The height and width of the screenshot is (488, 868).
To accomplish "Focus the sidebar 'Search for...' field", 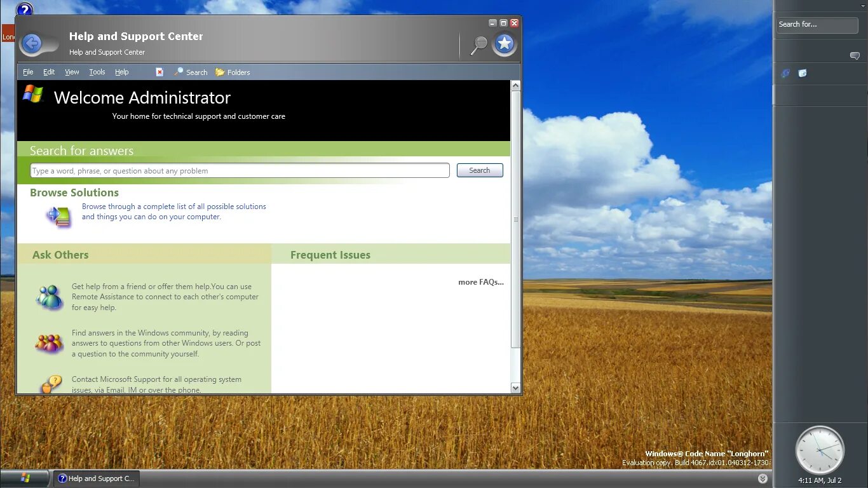I will 818,25.
